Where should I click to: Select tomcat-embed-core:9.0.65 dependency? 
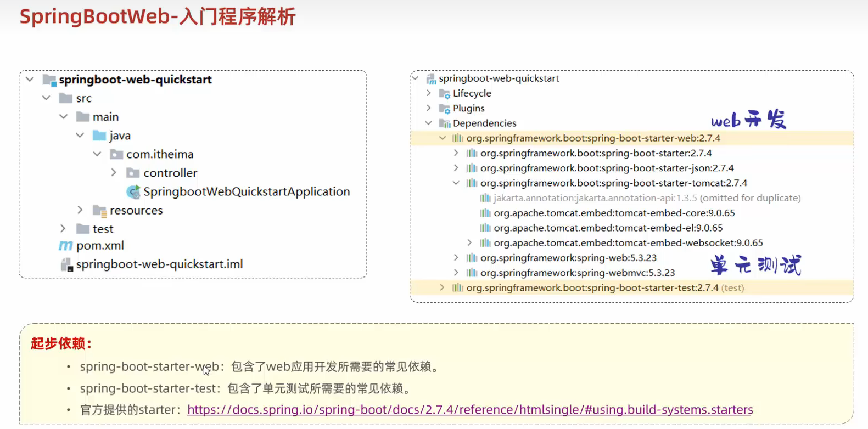pyautogui.click(x=614, y=213)
